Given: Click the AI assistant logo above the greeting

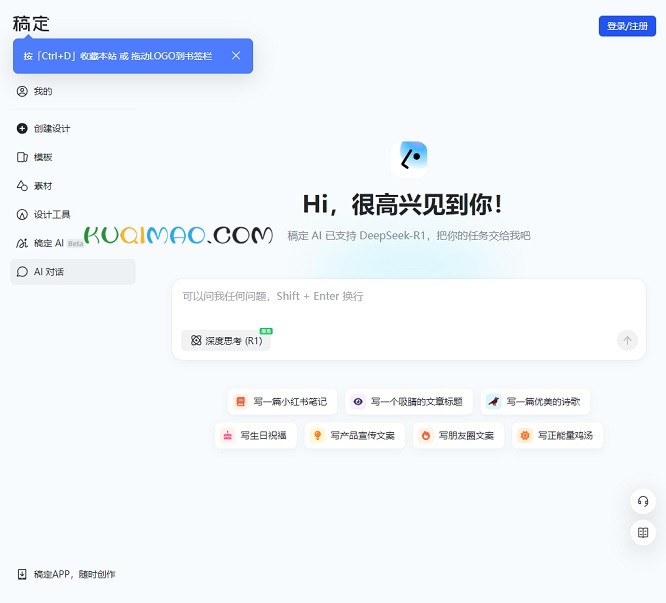Looking at the screenshot, I should pyautogui.click(x=409, y=159).
